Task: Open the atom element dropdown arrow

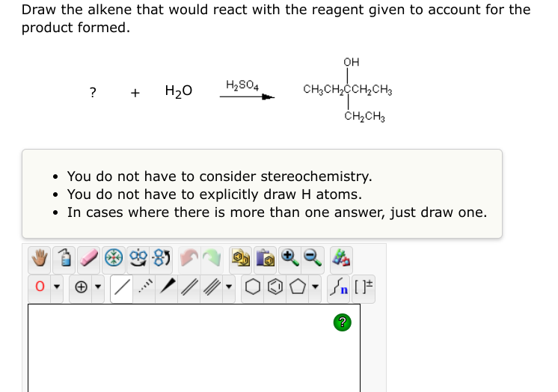Action: 57,287
